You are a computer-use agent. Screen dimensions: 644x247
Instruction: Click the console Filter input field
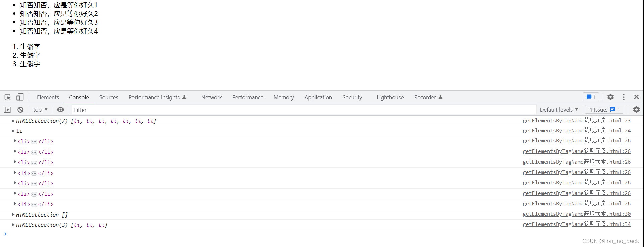point(302,110)
